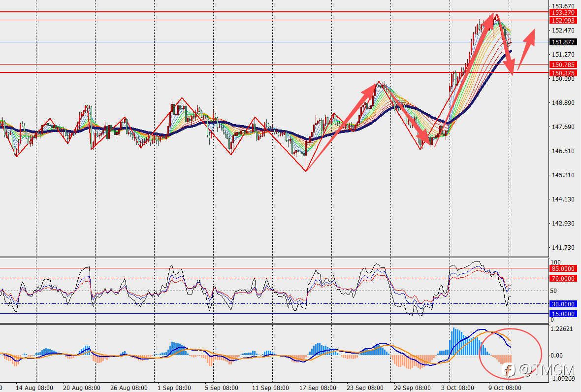Click the 1 Sep 08:00 time label
The image size is (581, 392).
174,388
